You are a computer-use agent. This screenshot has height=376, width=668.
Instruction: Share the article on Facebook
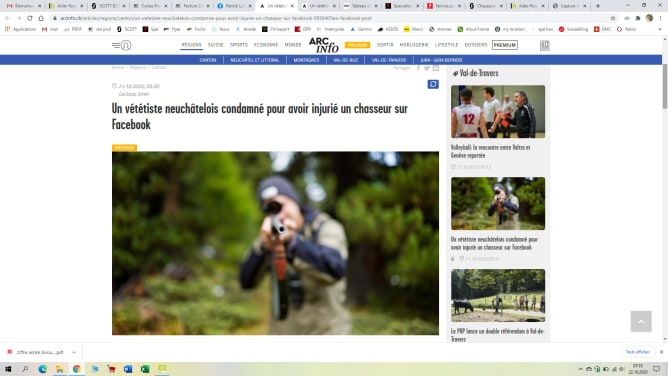point(418,68)
